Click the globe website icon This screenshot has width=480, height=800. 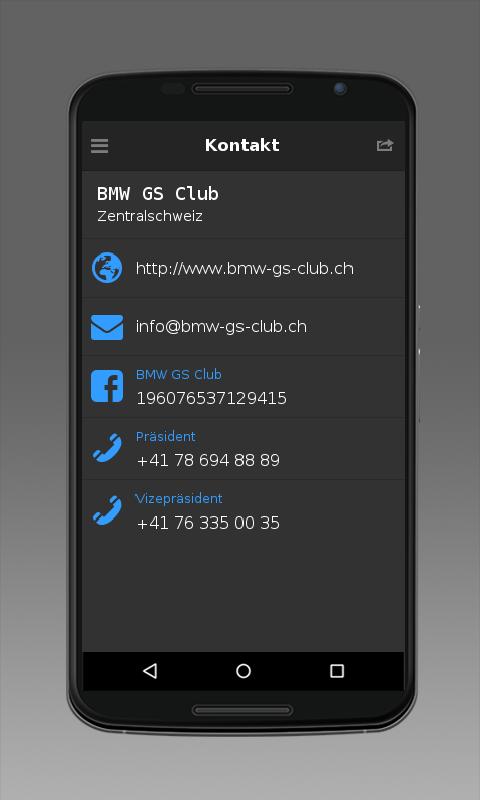(x=107, y=267)
